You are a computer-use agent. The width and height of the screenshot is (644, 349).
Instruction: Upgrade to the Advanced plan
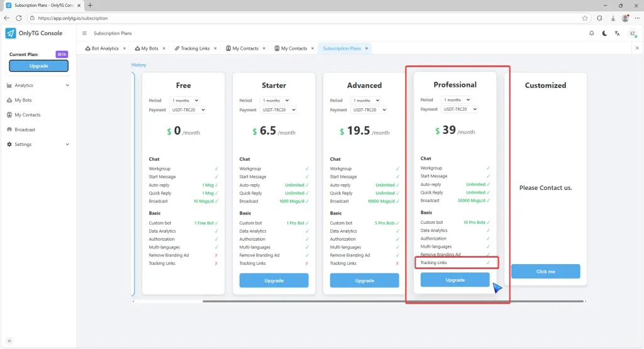[364, 280]
